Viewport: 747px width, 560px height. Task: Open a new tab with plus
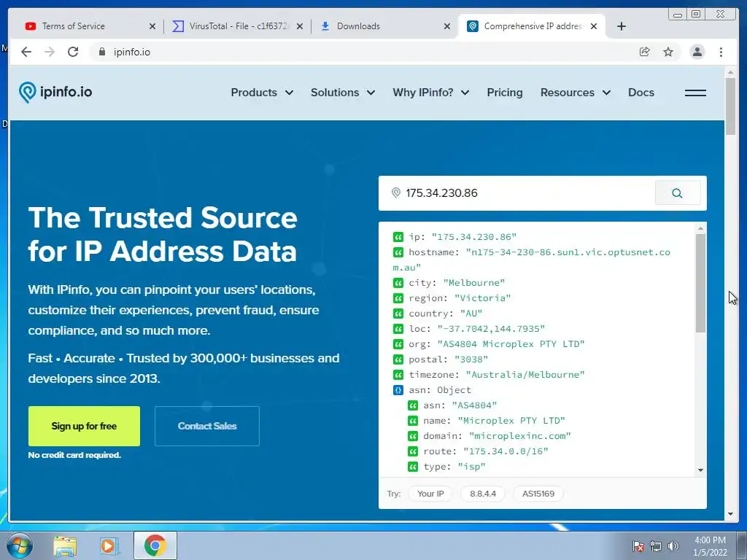622,26
